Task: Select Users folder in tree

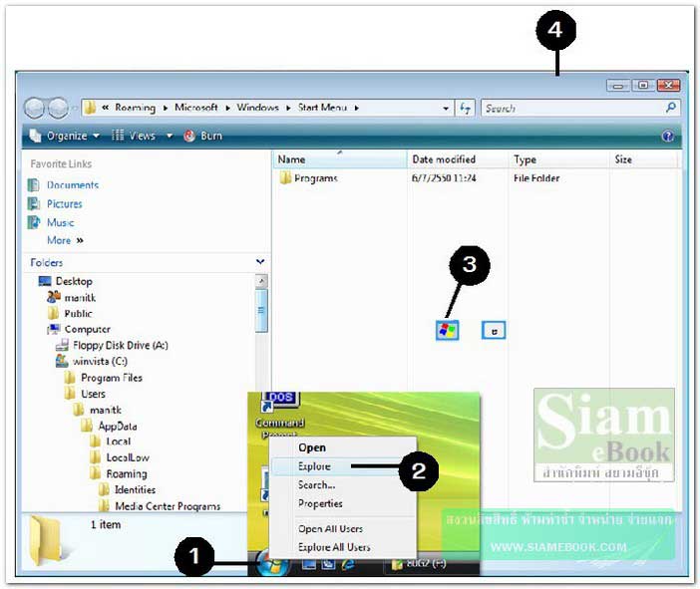Action: tap(93, 394)
